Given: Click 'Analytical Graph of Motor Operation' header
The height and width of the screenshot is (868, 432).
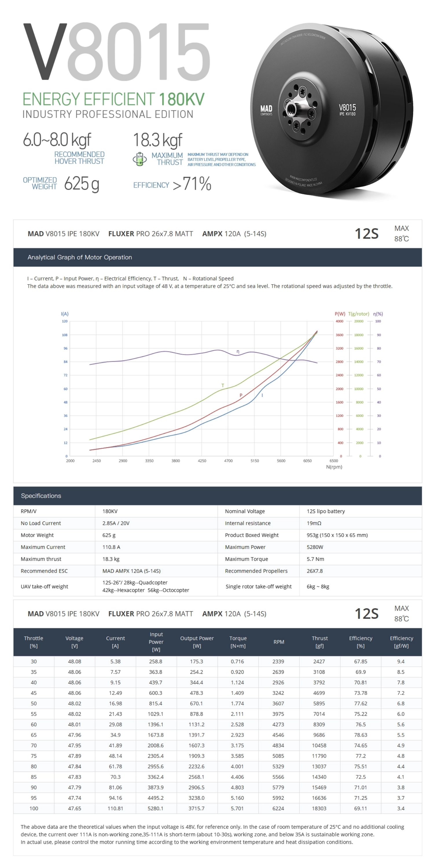Looking at the screenshot, I should [80, 257].
